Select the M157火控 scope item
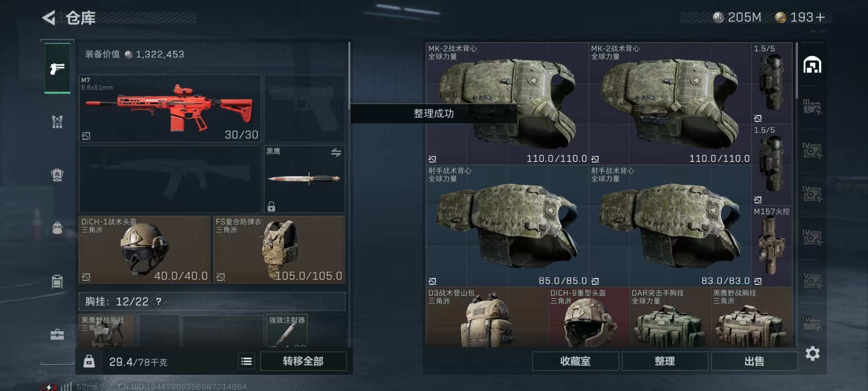 772,246
